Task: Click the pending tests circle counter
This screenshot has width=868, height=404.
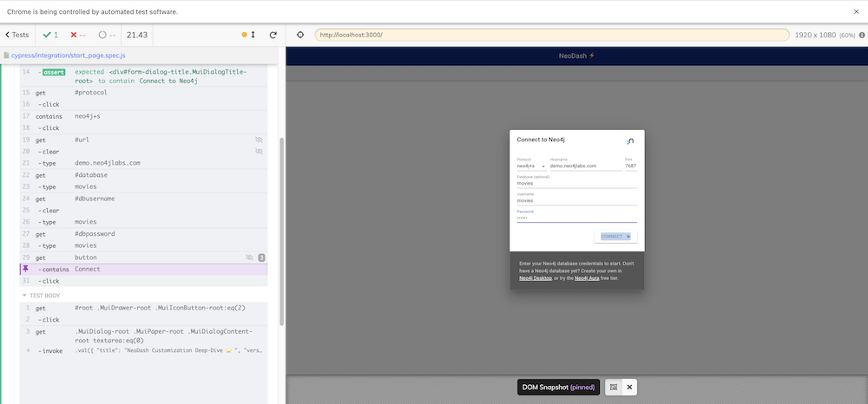Action: click(x=107, y=35)
